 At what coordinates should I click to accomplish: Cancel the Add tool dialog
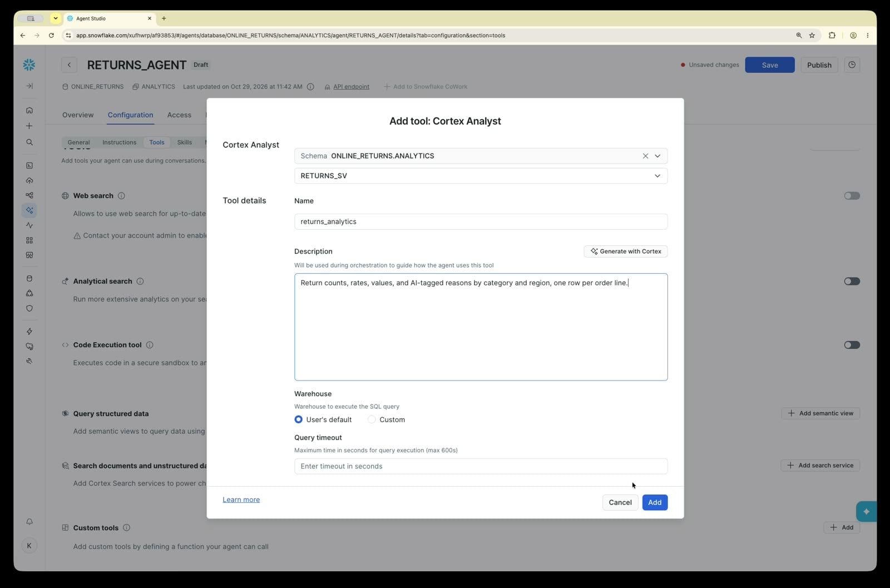pos(620,502)
